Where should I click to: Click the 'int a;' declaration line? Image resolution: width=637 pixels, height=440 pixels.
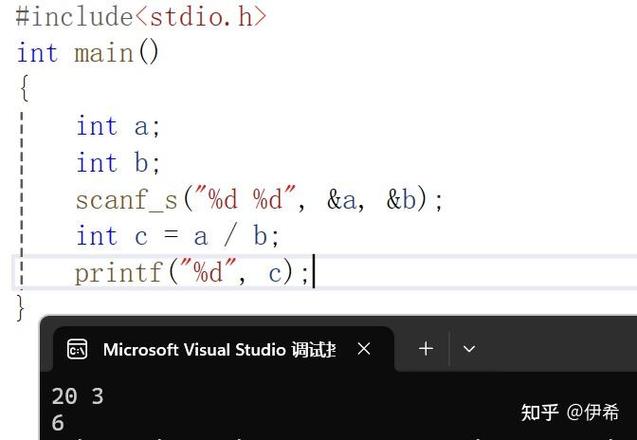(x=117, y=126)
